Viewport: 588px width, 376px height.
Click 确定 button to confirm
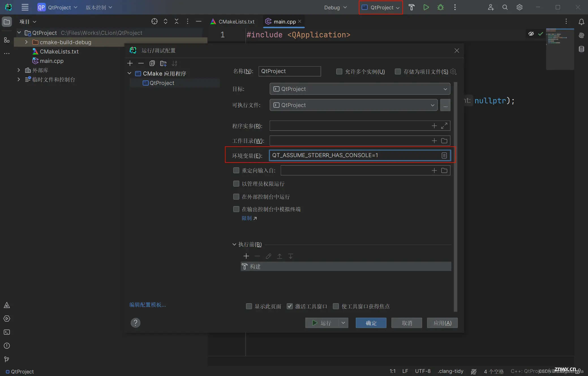coord(371,323)
